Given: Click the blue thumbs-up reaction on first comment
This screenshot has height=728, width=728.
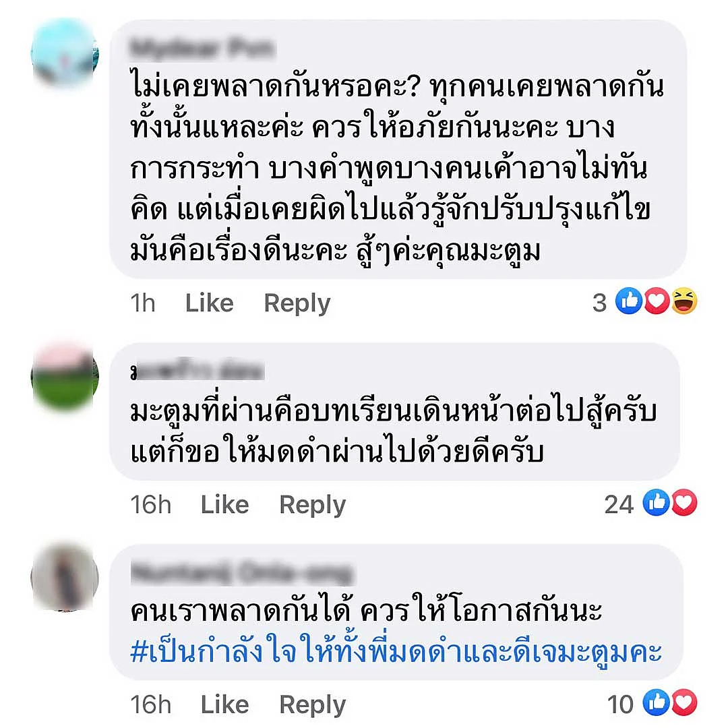Looking at the screenshot, I should (x=629, y=301).
